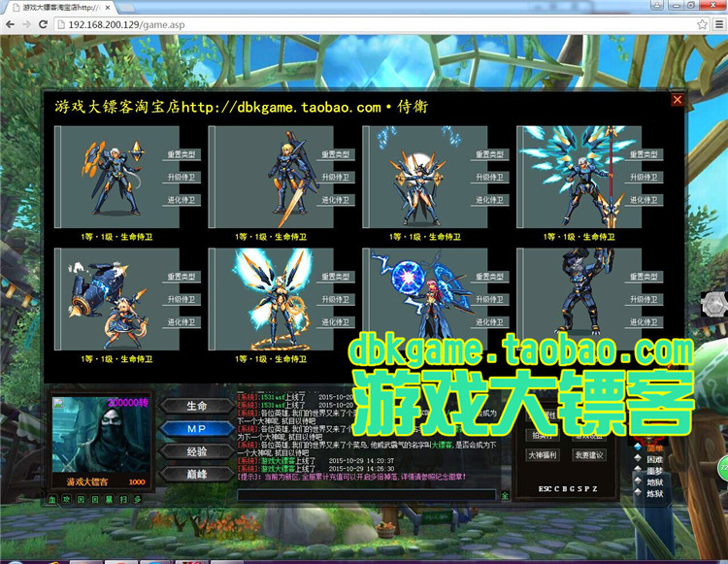The width and height of the screenshot is (728, 564).
Task: Click 重置类型 for the cannon guard
Action: (182, 277)
